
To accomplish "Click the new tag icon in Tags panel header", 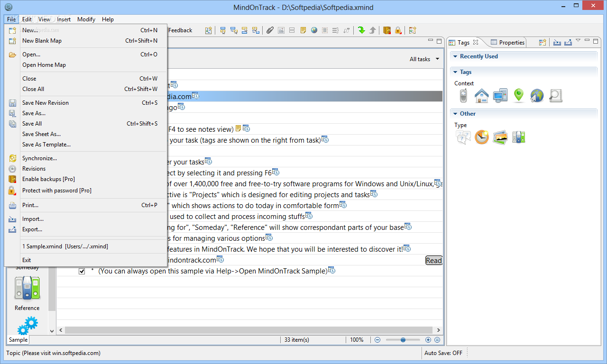I will [543, 42].
